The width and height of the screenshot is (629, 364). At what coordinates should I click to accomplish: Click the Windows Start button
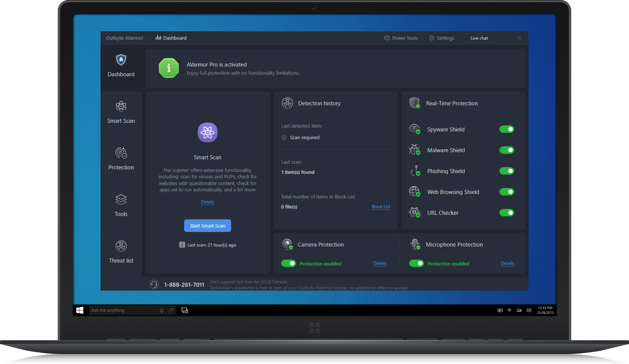(80, 310)
